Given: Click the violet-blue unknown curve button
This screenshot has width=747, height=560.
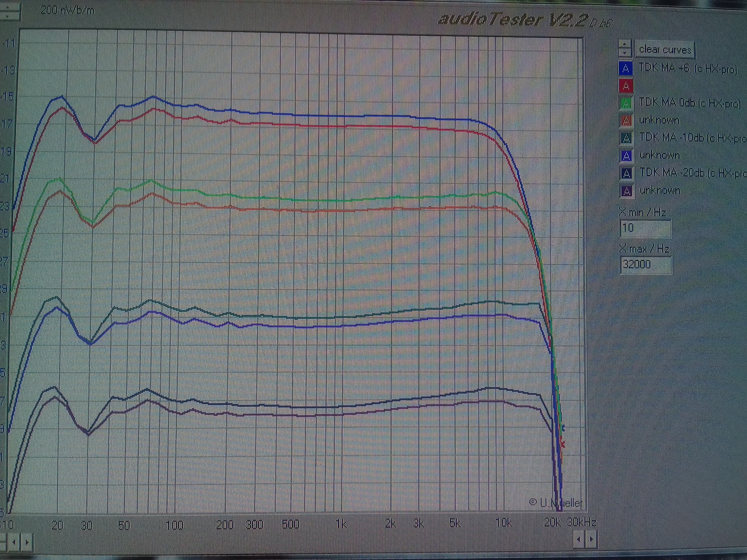Looking at the screenshot, I should click(626, 156).
